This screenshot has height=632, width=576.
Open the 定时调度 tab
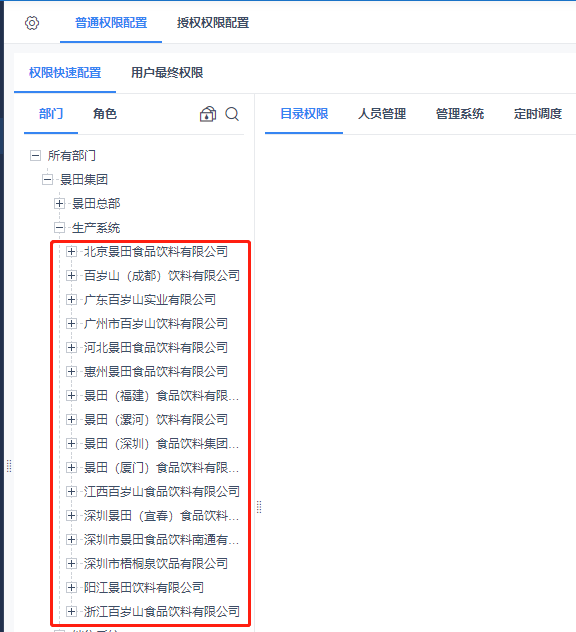point(538,114)
